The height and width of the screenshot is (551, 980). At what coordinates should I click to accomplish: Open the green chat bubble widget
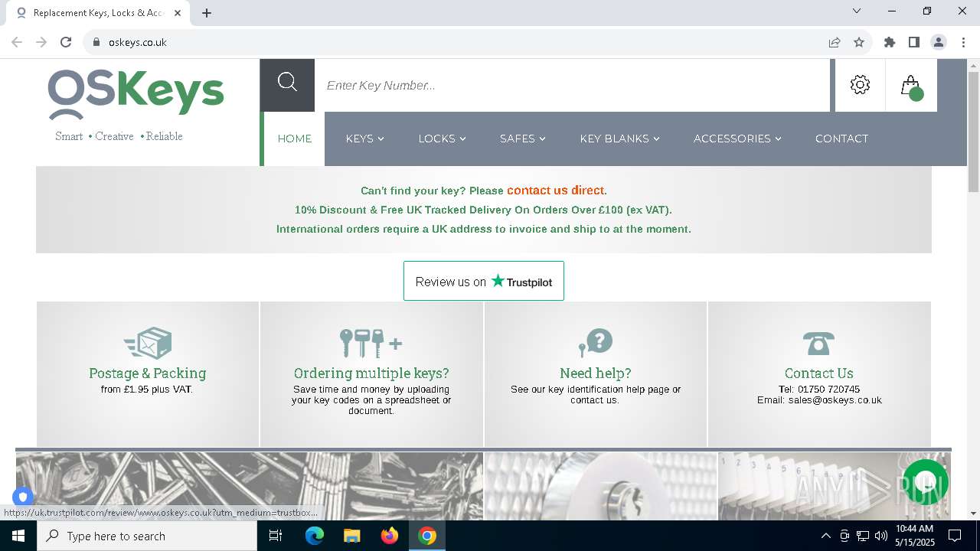[x=926, y=481]
